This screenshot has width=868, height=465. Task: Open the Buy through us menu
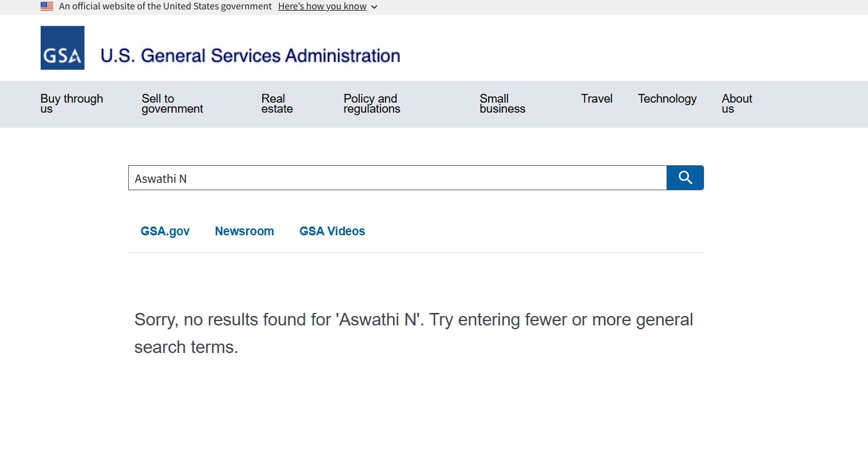tap(71, 103)
